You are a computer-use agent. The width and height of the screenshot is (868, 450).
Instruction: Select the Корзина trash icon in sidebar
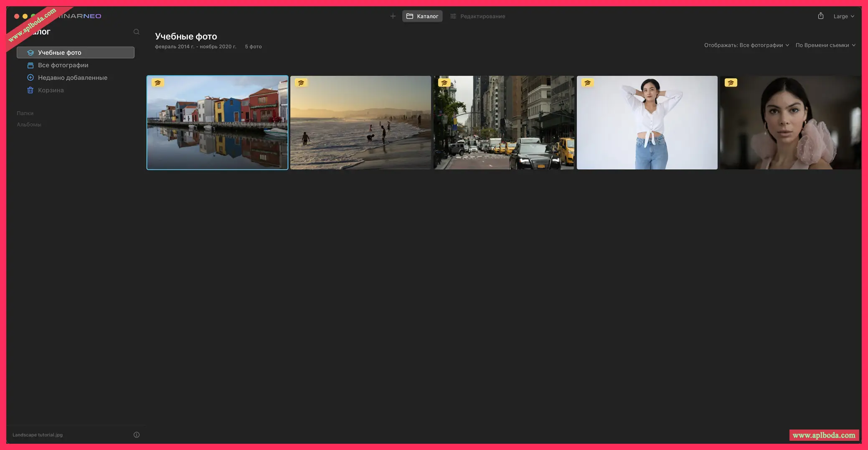30,90
